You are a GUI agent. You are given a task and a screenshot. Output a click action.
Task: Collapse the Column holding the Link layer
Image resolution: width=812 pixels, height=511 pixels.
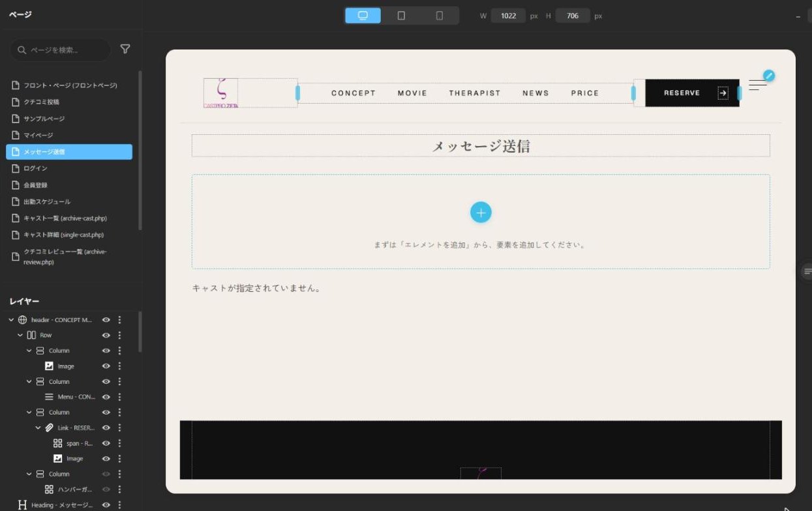(x=29, y=413)
